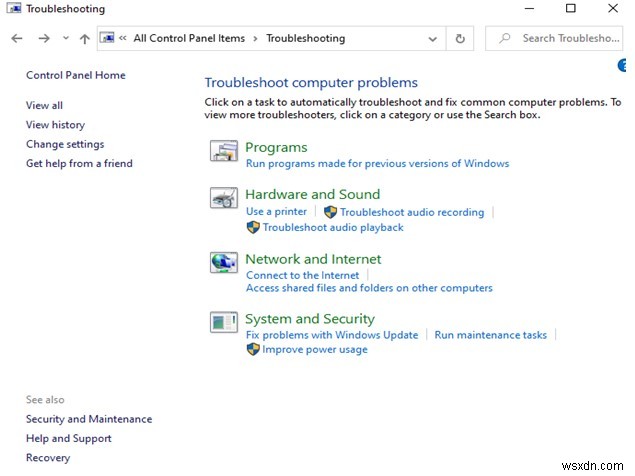This screenshot has width=635, height=476.
Task: Minimize the Troubleshooting window
Action: coord(529,8)
